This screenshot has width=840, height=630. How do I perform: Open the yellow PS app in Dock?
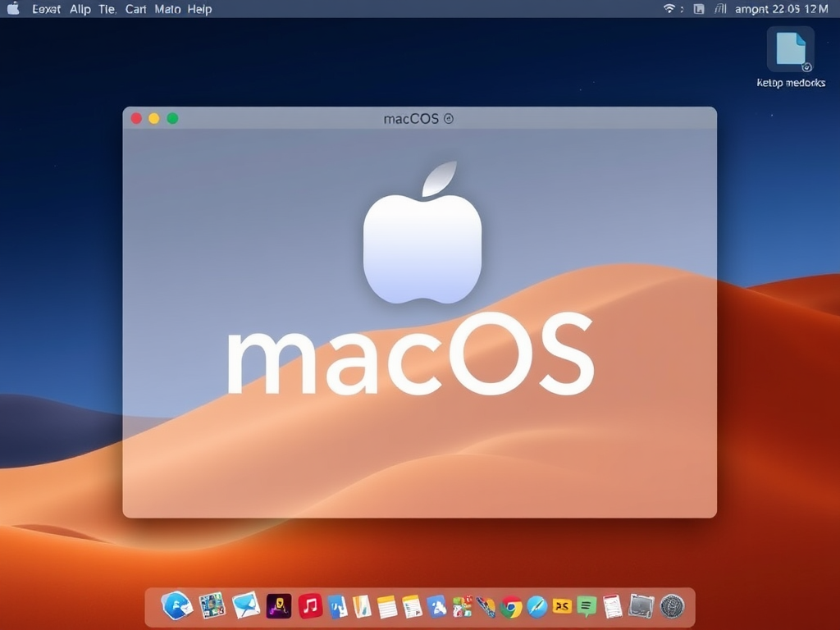click(x=562, y=606)
